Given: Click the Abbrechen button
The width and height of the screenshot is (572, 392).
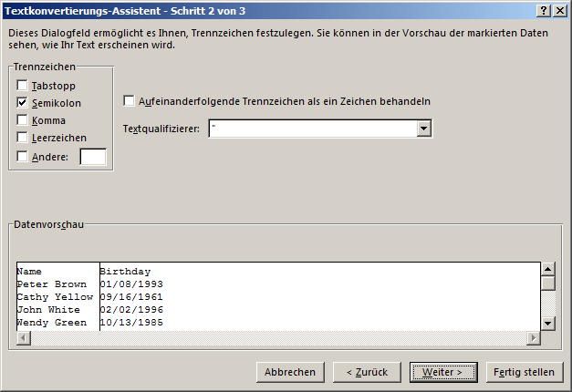Looking at the screenshot, I should pos(290,372).
